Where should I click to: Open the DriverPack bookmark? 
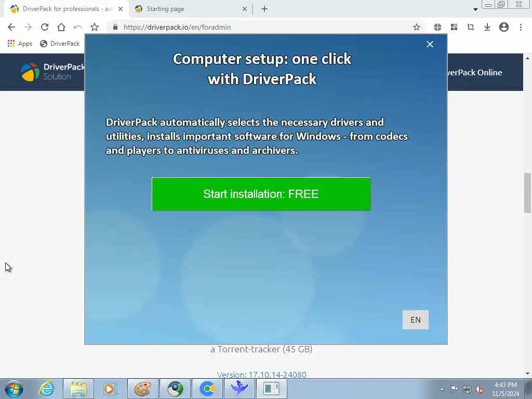(60, 44)
